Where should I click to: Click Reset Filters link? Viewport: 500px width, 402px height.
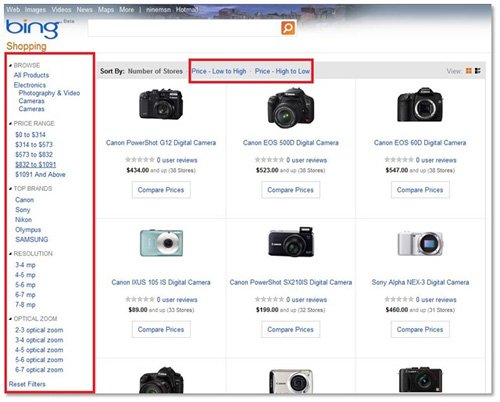(27, 384)
